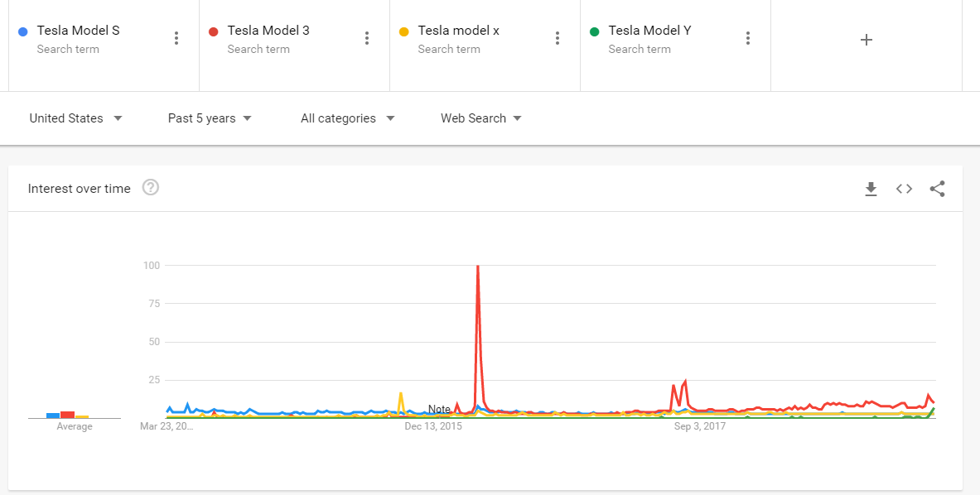Open more options for Tesla model x
This screenshot has width=980, height=495.
coord(558,39)
